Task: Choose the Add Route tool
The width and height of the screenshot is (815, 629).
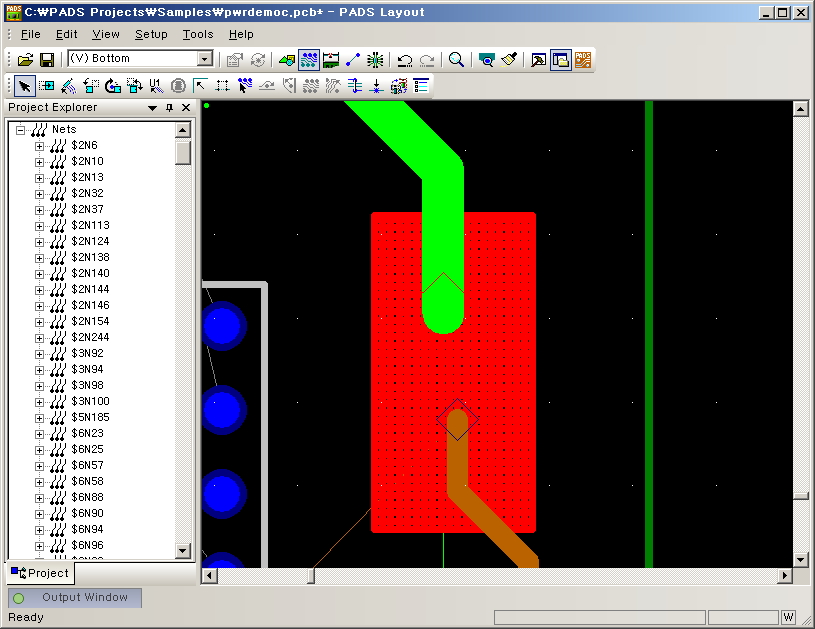Action: (x=244, y=86)
